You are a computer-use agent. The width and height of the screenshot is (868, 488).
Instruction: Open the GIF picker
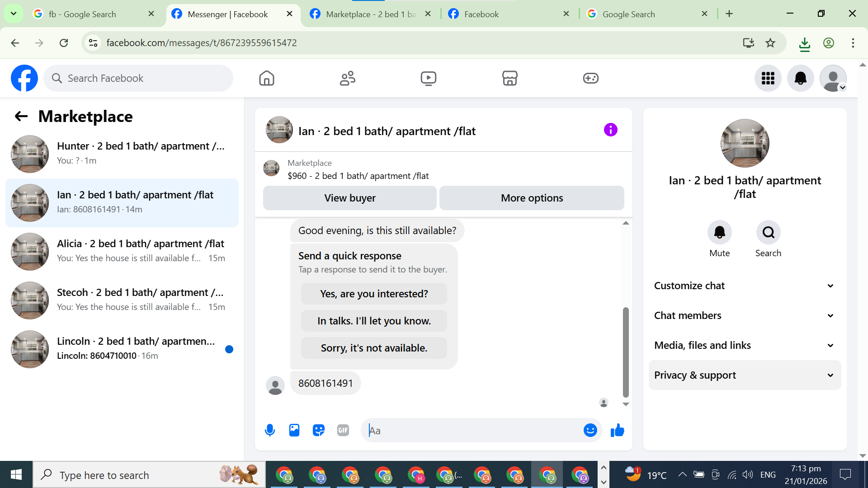pos(343,430)
